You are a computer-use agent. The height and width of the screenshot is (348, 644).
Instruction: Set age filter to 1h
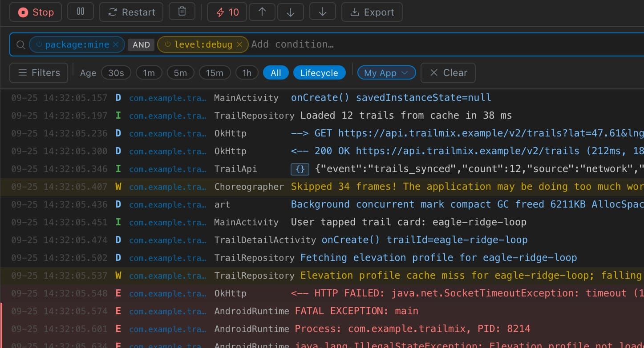click(247, 73)
